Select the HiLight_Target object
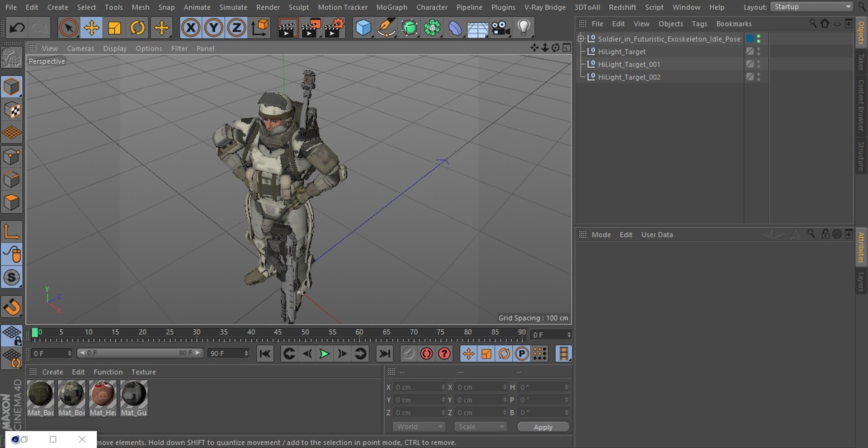 (622, 52)
